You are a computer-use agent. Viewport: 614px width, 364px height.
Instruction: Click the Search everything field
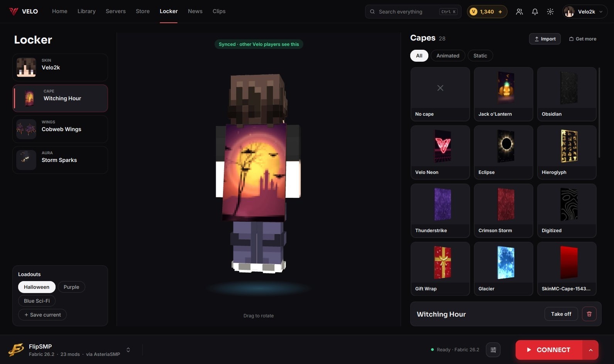coord(413,12)
